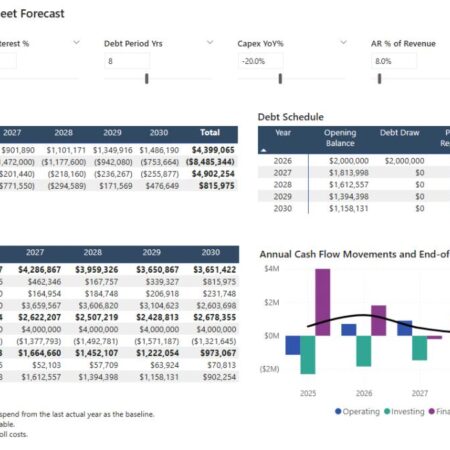Click the 2030 value $1,486,190
The height and width of the screenshot is (450, 450).
point(159,150)
